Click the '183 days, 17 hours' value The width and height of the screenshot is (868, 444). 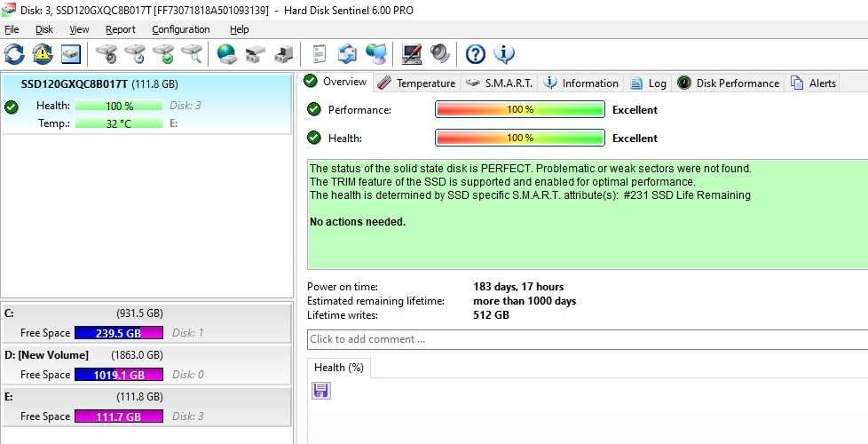point(518,287)
